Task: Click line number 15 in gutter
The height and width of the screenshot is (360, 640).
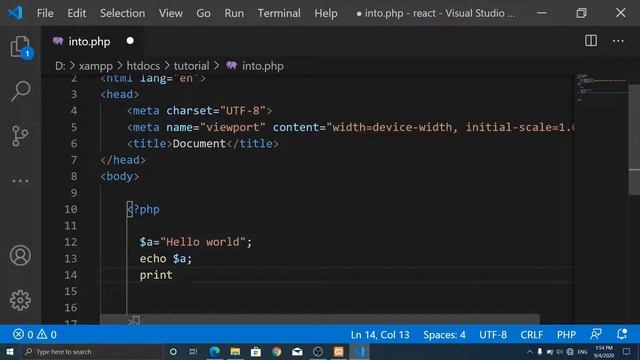Action: [x=71, y=291]
